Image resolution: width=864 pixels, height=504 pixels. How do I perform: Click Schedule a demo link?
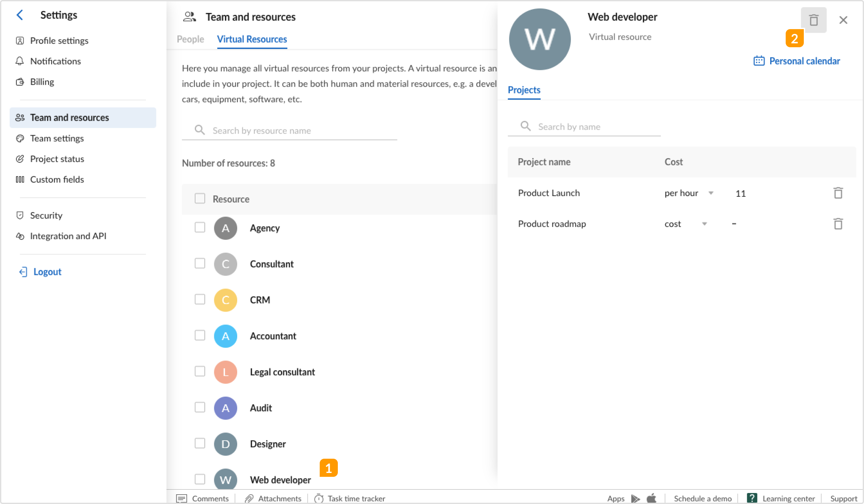[703, 499]
